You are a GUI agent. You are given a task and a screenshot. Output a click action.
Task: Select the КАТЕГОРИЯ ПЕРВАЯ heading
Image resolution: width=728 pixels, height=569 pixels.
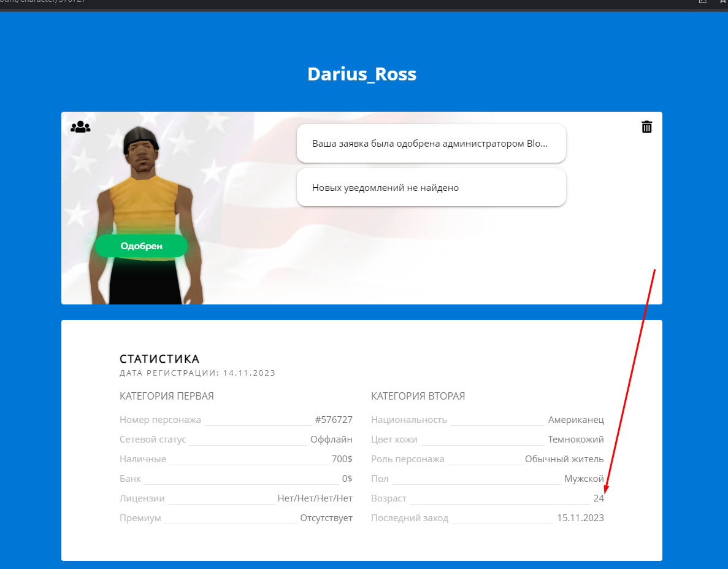(167, 396)
